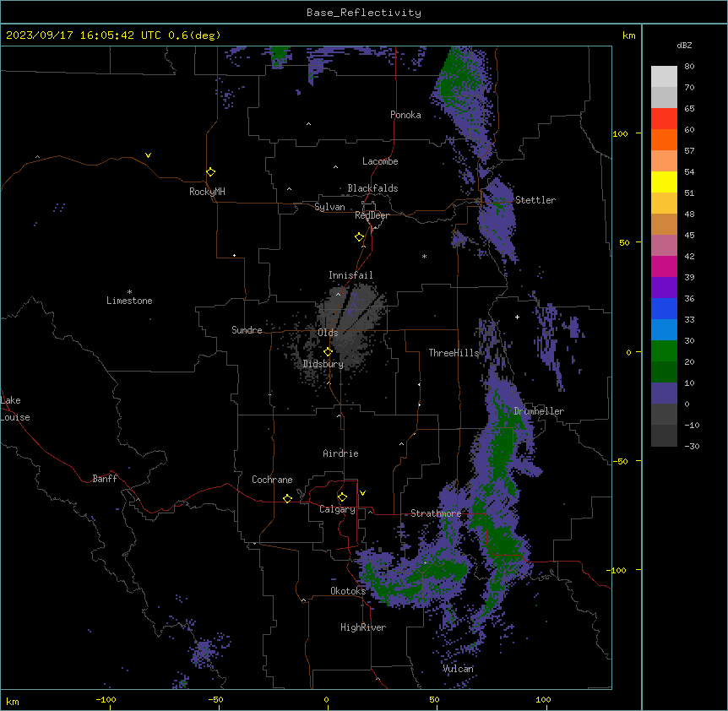Select the slate blue 0-10 dBZ swatch
The height and width of the screenshot is (711, 728).
[664, 393]
